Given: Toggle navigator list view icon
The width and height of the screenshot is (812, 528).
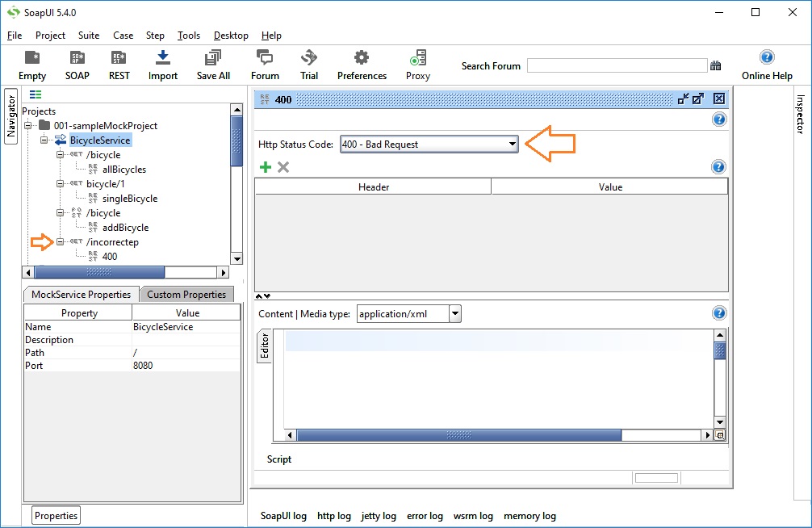Looking at the screenshot, I should click(36, 94).
